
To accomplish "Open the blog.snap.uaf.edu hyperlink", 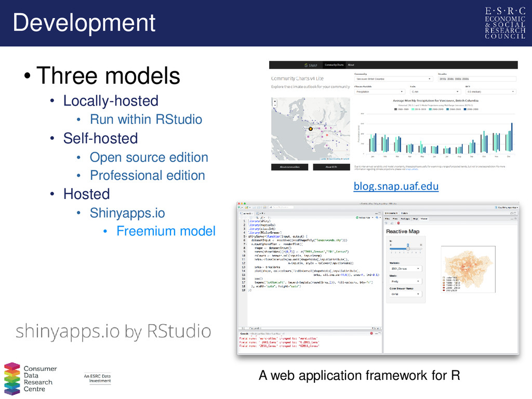I will click(x=396, y=187).
